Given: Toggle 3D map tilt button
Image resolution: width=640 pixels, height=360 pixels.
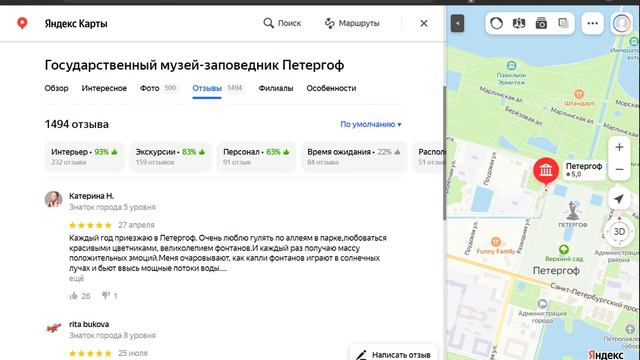Looking at the screenshot, I should [x=619, y=232].
